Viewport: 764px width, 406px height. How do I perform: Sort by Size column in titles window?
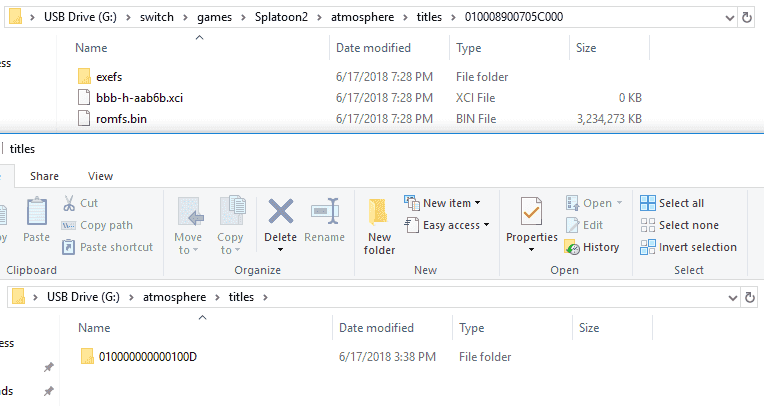pyautogui.click(x=589, y=328)
